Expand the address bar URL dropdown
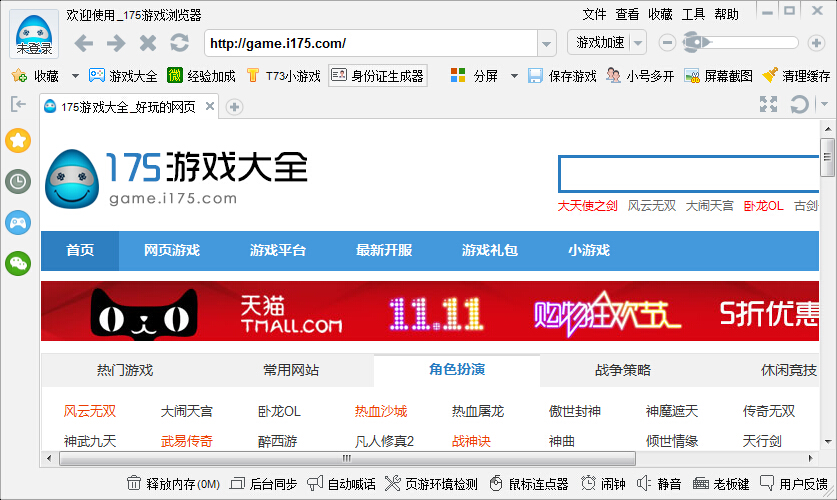Viewport: 837px width, 500px height. pyautogui.click(x=546, y=43)
